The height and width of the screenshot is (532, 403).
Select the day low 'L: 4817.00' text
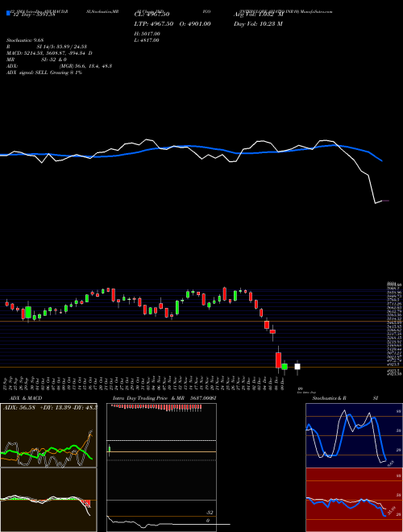147,40
